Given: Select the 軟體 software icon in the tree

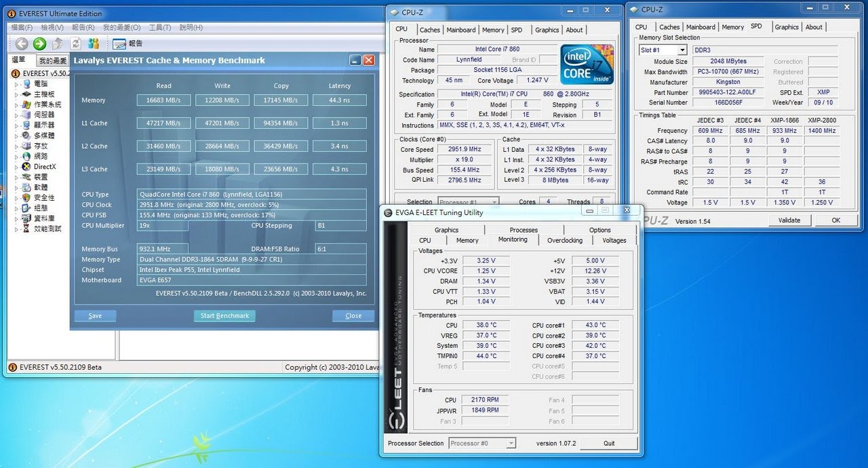Looking at the screenshot, I should tap(27, 187).
